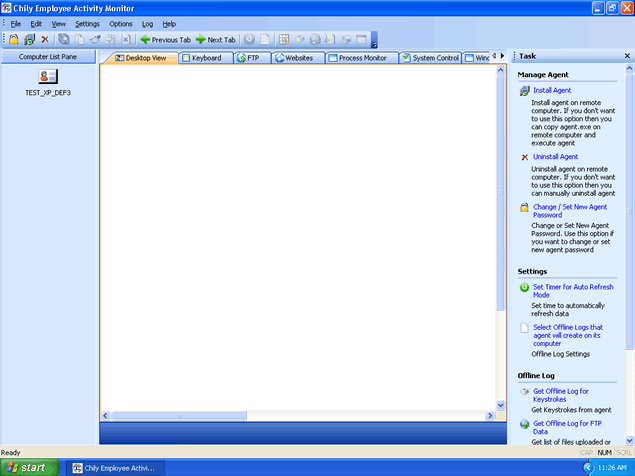Click the Install Agent icon
The image size is (635, 476).
(525, 91)
